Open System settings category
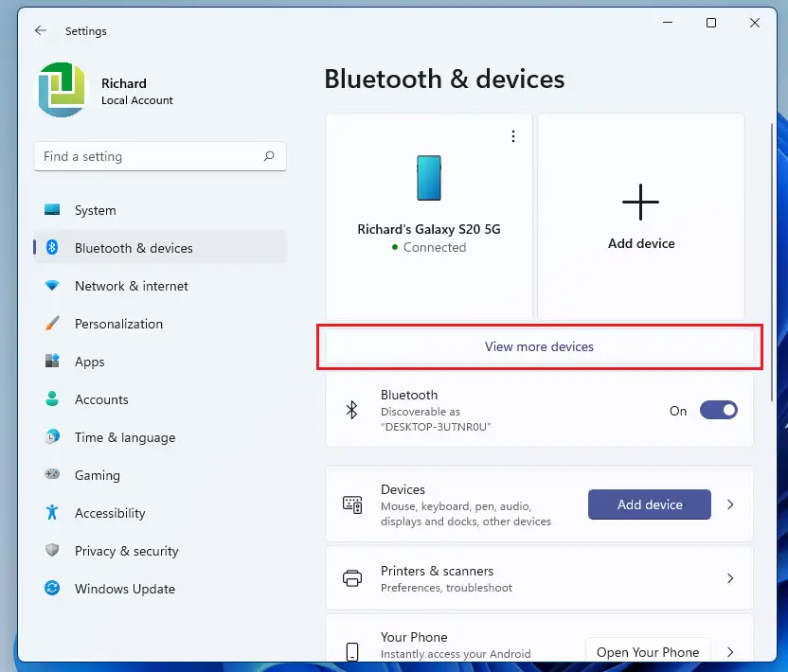Image resolution: width=788 pixels, height=672 pixels. [x=160, y=210]
